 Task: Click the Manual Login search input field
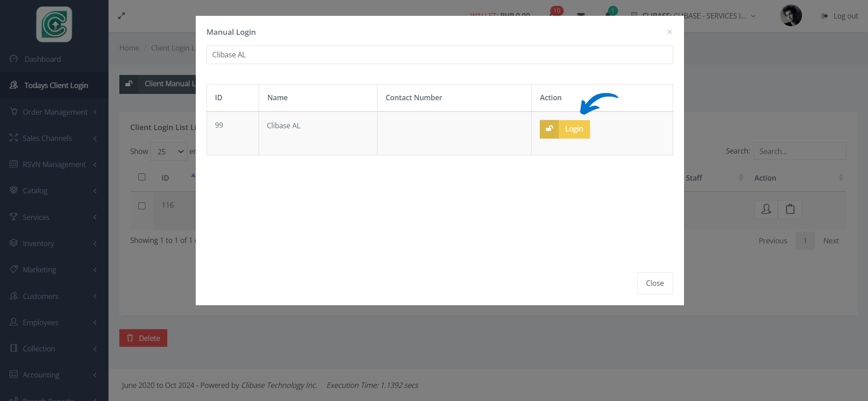(x=439, y=55)
